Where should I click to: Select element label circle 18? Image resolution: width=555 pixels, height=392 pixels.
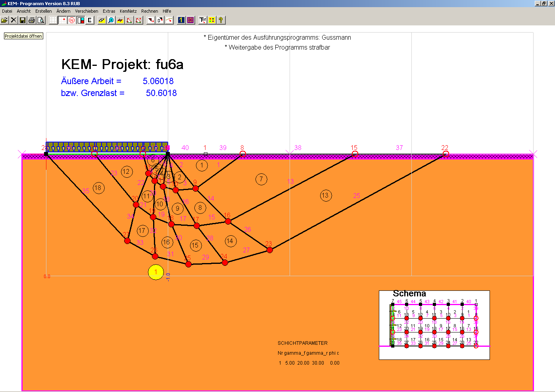coord(98,188)
